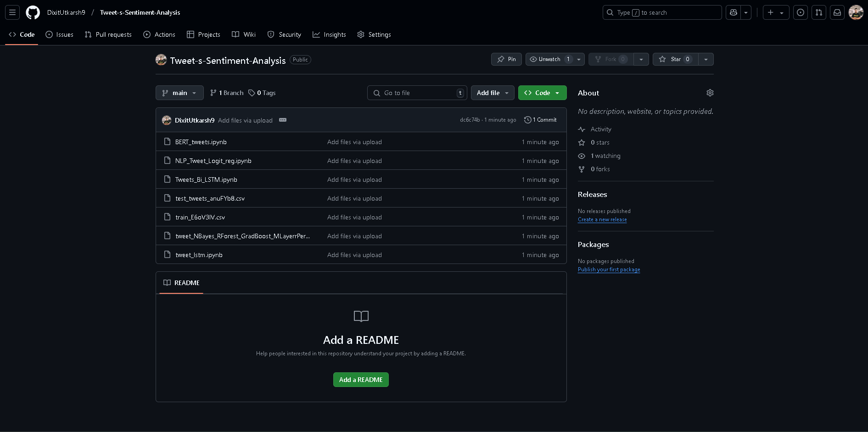Click the 1 watching link
The width and height of the screenshot is (868, 432).
tap(599, 156)
